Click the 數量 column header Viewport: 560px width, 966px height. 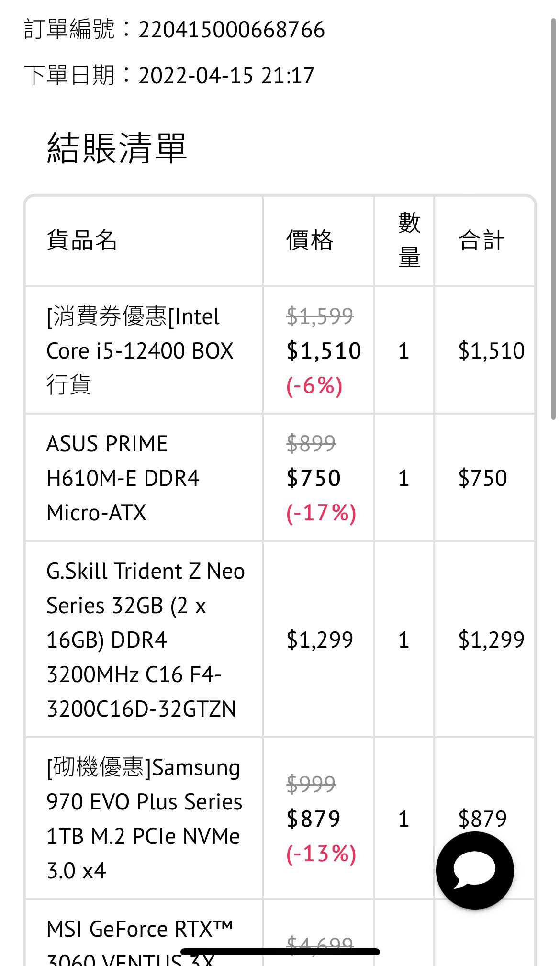[x=409, y=240]
